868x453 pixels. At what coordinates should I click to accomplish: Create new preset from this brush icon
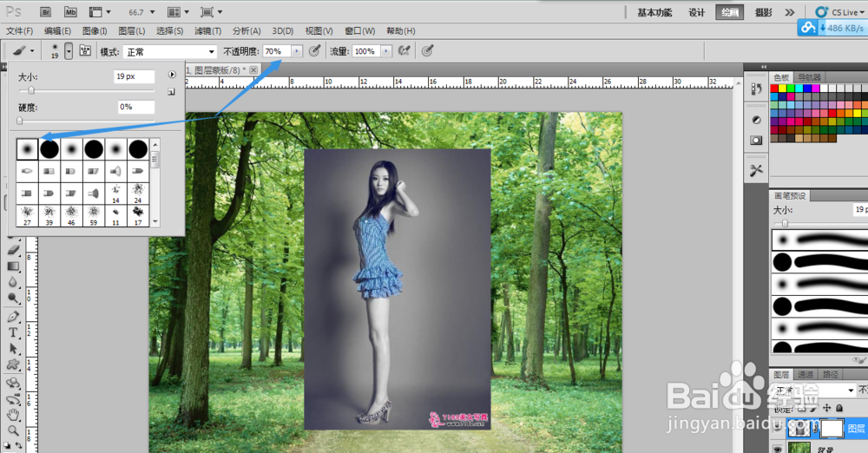(x=172, y=91)
